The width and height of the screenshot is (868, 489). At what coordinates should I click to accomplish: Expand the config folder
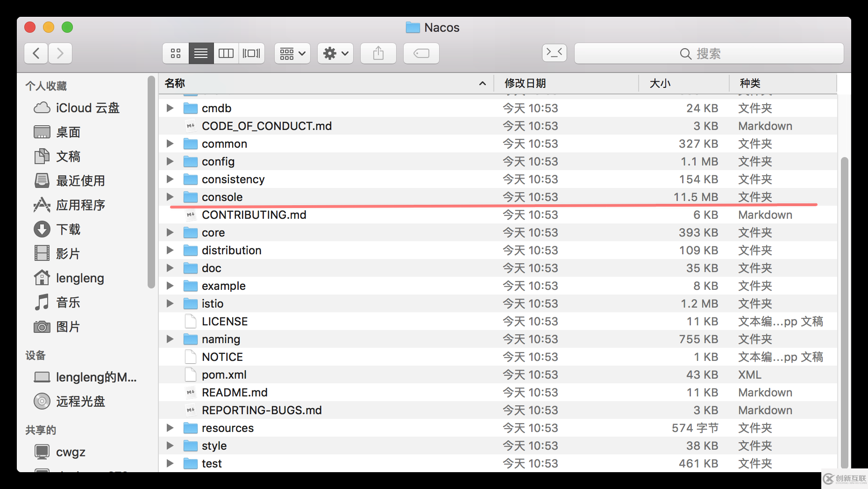coord(170,161)
